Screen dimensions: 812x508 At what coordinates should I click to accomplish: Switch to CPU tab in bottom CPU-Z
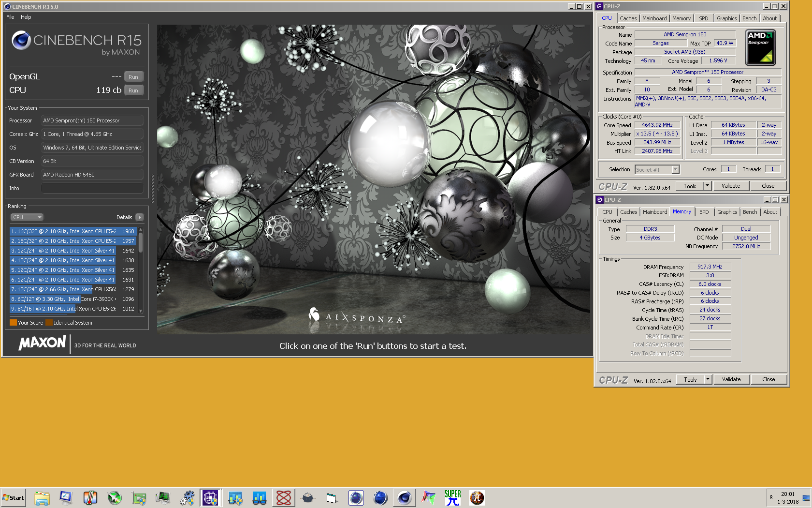click(607, 212)
